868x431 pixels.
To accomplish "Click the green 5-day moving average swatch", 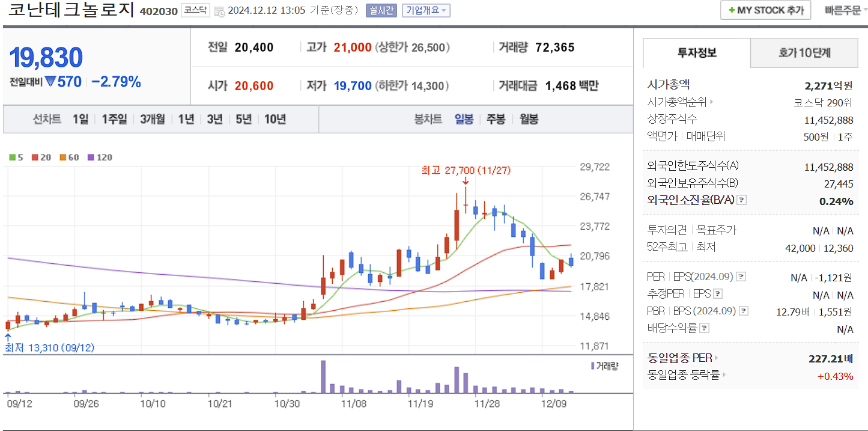I will click(13, 156).
